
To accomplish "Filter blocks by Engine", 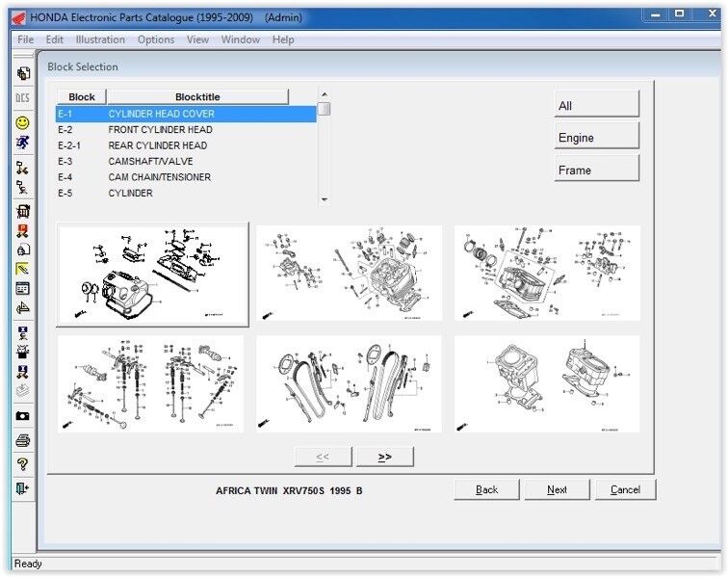I will click(x=597, y=136).
